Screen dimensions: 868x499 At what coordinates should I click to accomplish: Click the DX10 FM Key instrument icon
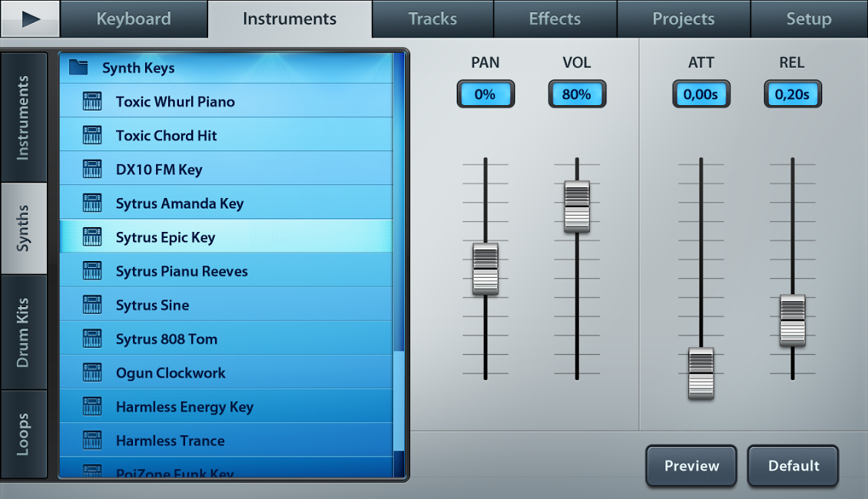coord(92,170)
